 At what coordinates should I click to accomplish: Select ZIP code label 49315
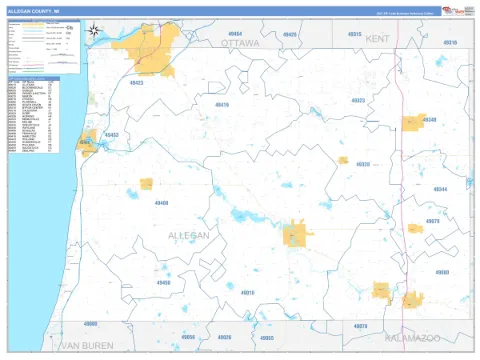click(354, 34)
